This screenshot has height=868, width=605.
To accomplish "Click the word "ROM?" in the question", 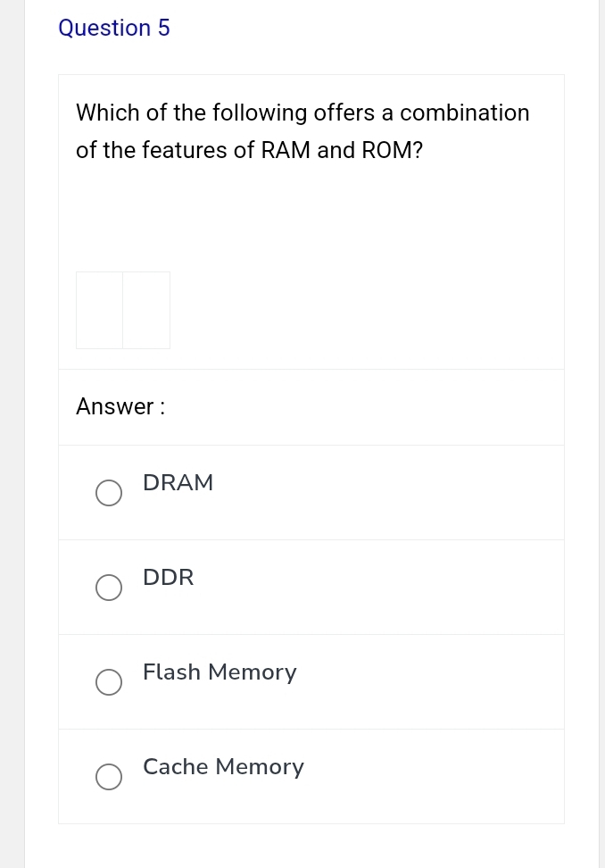I will click(x=392, y=151).
